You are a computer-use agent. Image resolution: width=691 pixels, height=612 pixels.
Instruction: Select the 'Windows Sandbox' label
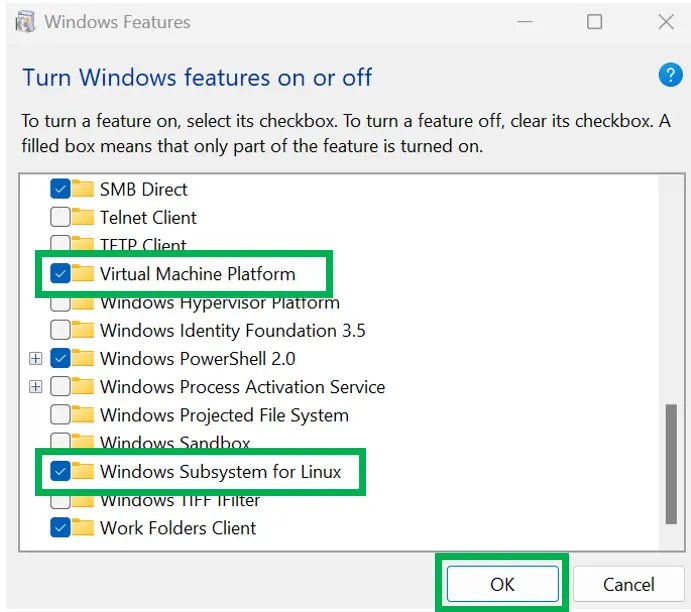(x=175, y=441)
